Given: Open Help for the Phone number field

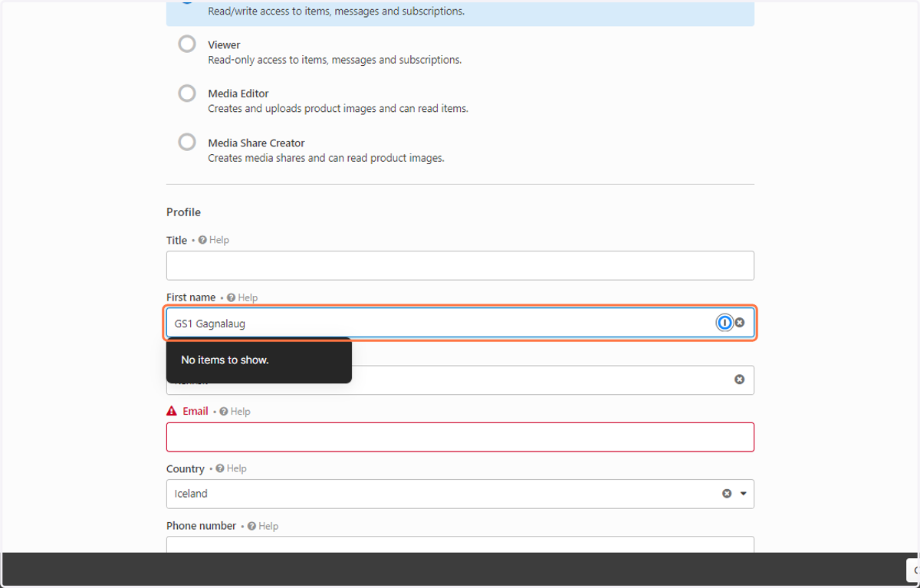Looking at the screenshot, I should (x=264, y=526).
